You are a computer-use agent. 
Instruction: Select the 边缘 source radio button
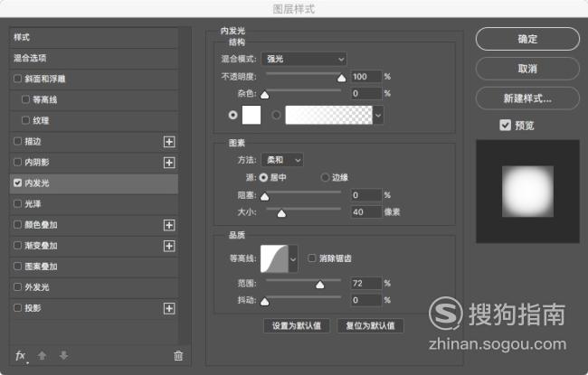tap(325, 177)
